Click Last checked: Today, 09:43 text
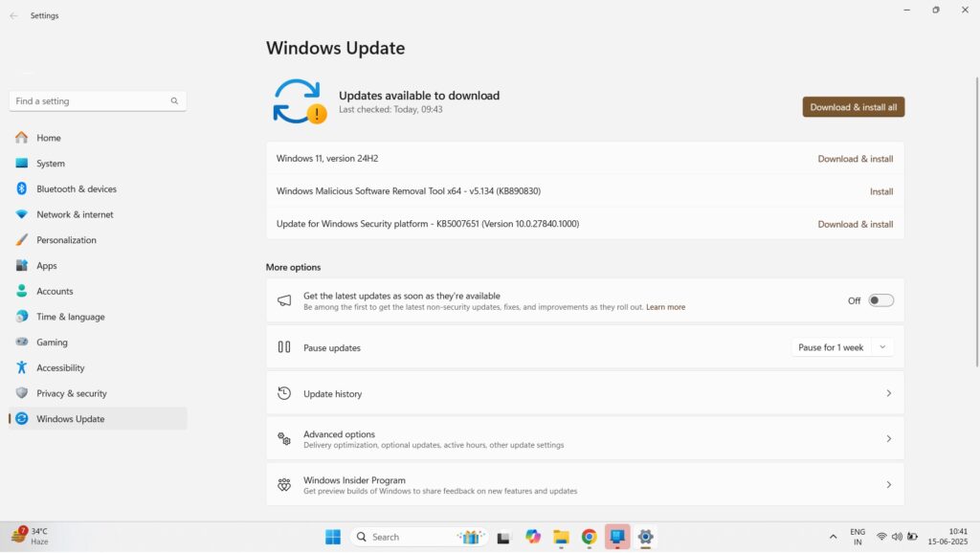Viewport: 980px width, 553px height. (390, 109)
